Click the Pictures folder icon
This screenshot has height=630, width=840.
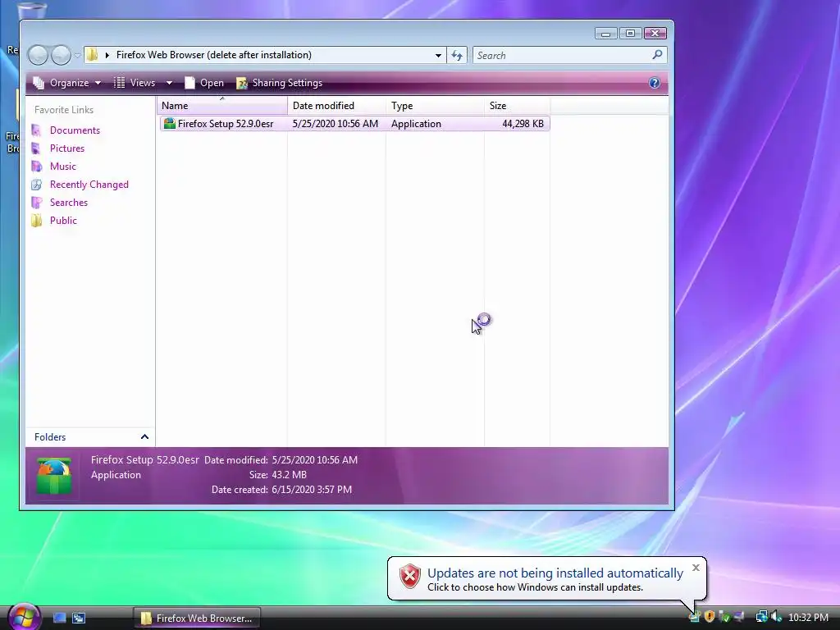36,148
